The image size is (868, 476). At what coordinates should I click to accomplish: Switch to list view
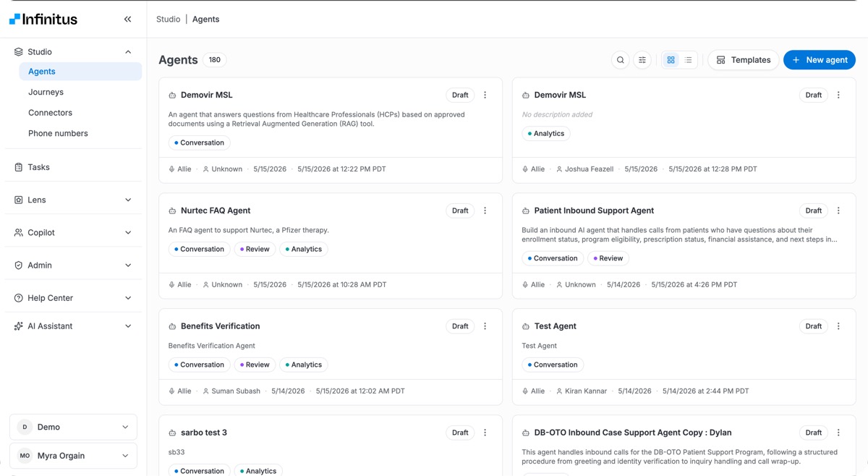click(x=688, y=60)
